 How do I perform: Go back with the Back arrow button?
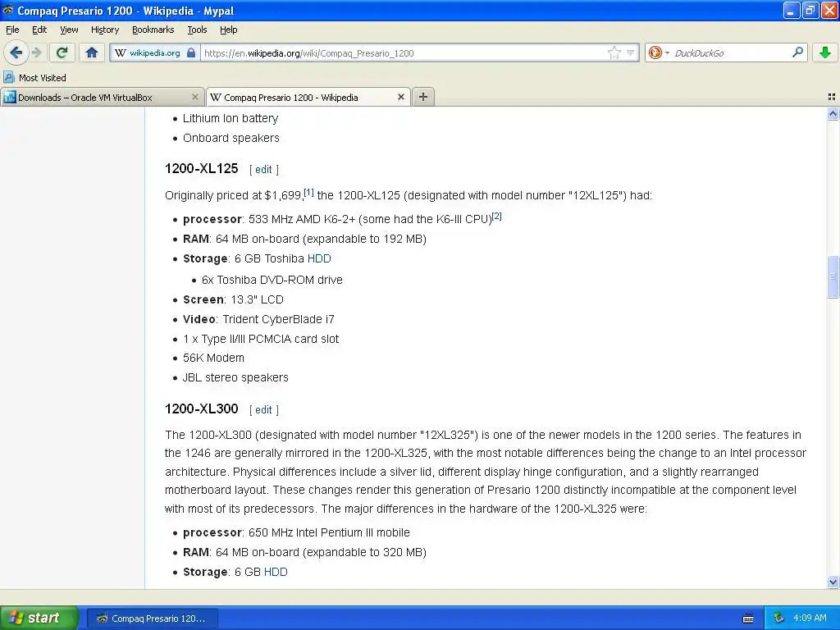click(16, 52)
